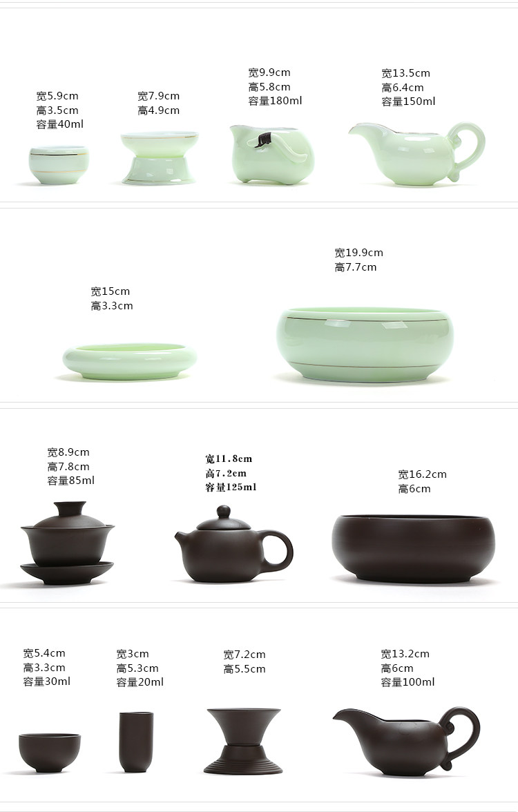Screen dimensions: 518x812
Task: Click the green 180ml fairness pitcher
Action: (x=272, y=155)
